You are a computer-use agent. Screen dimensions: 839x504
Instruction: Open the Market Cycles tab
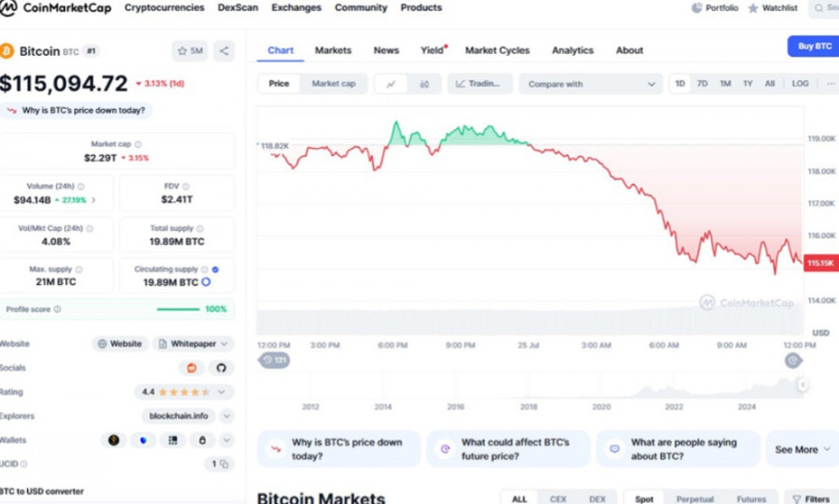pos(497,50)
